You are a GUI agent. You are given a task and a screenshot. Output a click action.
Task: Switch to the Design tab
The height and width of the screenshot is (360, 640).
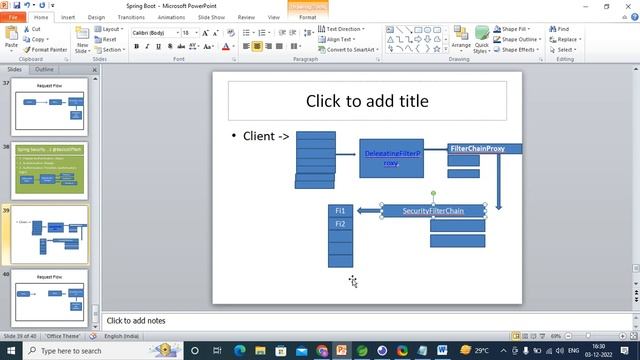tap(96, 17)
